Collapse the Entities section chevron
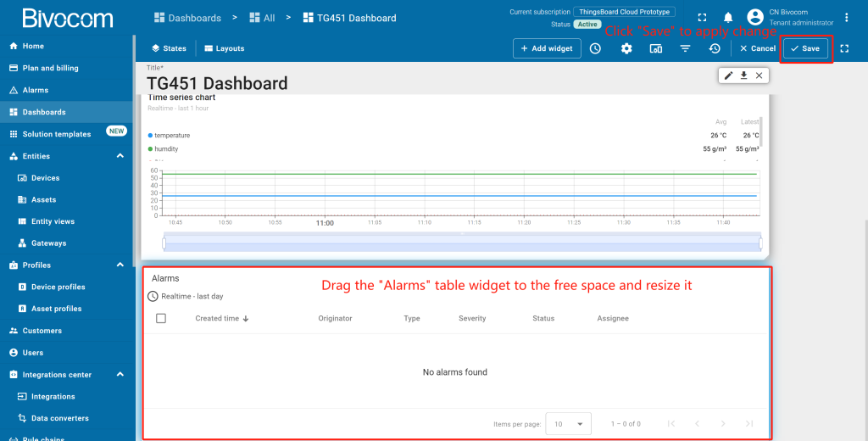The image size is (868, 441). (x=120, y=156)
